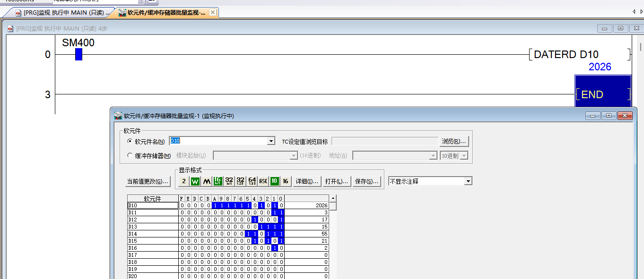Select the 缓冲存储器 radio button
Screen dimensions: 644x279
tap(130, 155)
